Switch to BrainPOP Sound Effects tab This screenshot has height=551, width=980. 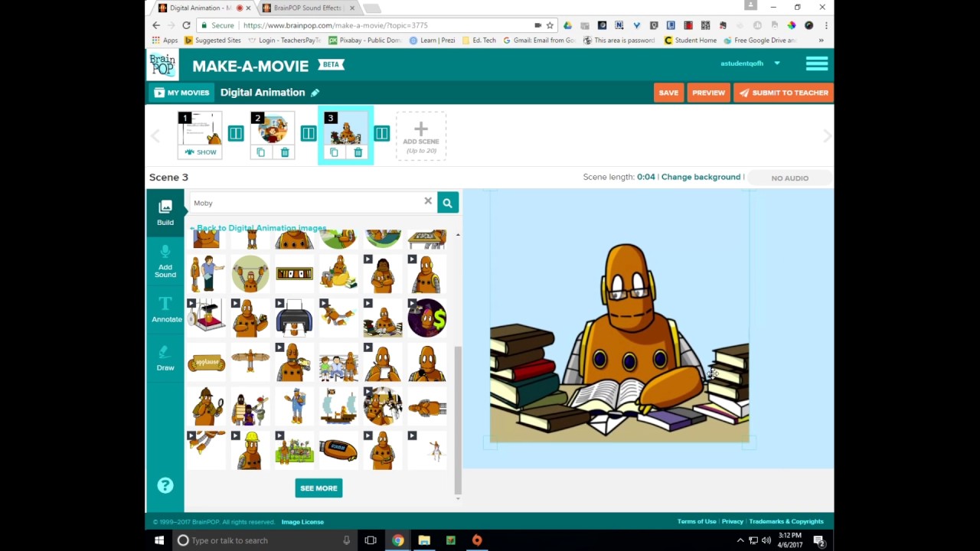[x=308, y=8]
